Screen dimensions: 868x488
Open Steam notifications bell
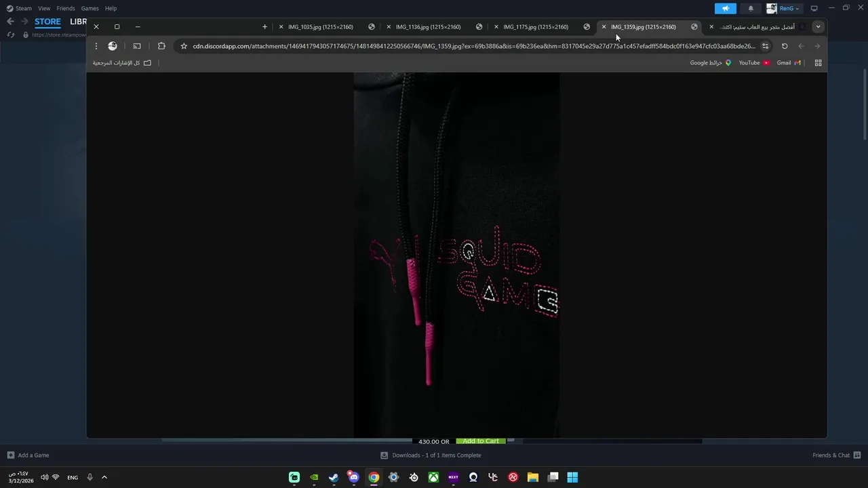[751, 8]
